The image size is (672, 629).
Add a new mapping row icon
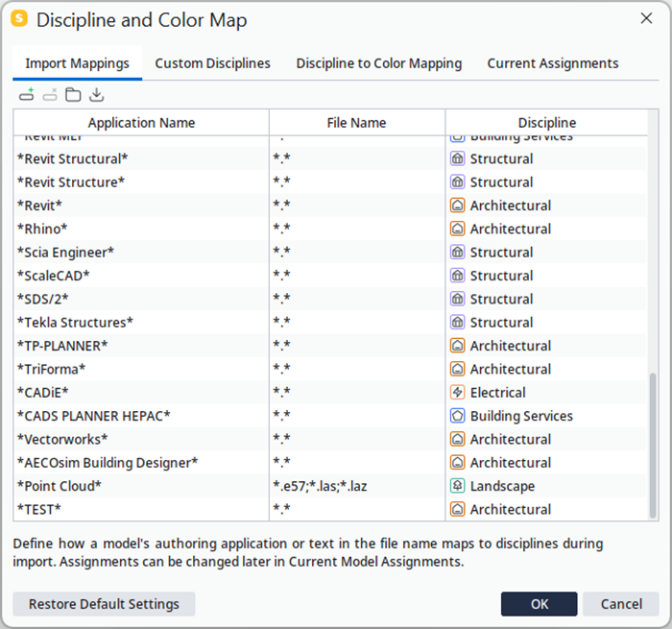click(x=27, y=94)
